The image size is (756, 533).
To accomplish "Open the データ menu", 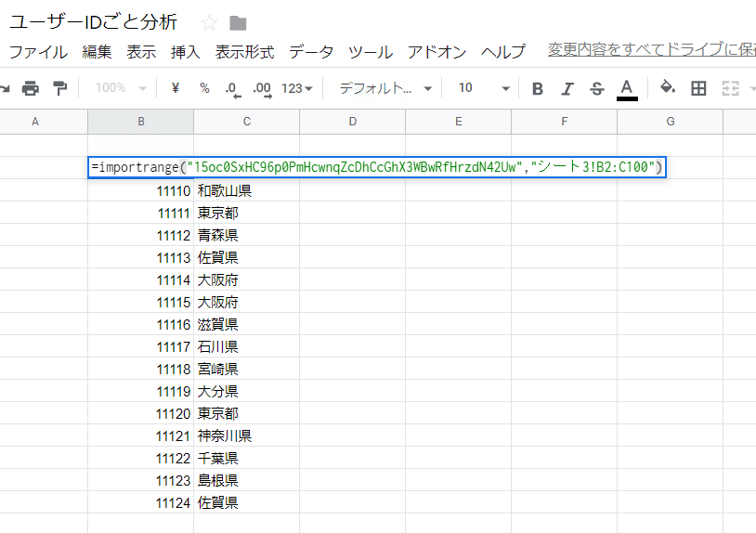I will (311, 52).
